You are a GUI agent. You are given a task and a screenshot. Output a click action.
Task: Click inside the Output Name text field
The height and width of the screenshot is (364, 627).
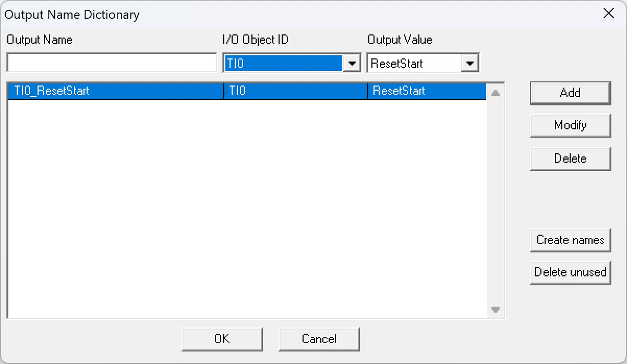pyautogui.click(x=112, y=62)
